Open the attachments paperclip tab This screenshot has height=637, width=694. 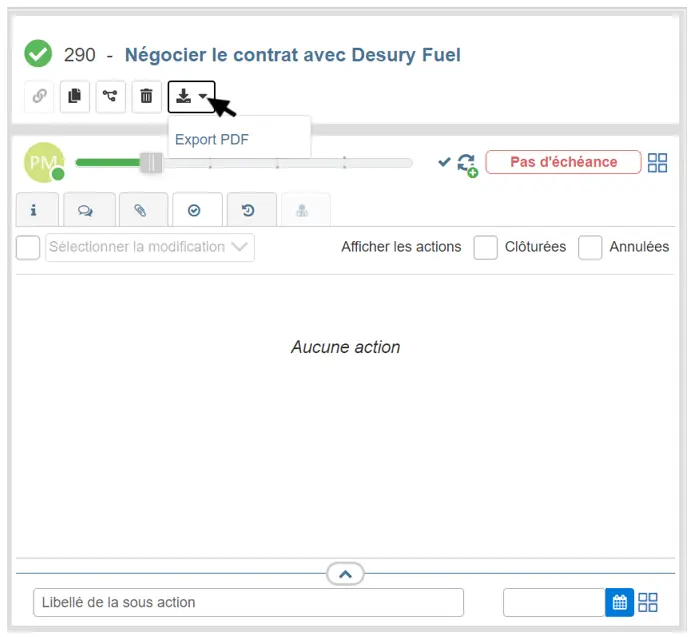[143, 210]
